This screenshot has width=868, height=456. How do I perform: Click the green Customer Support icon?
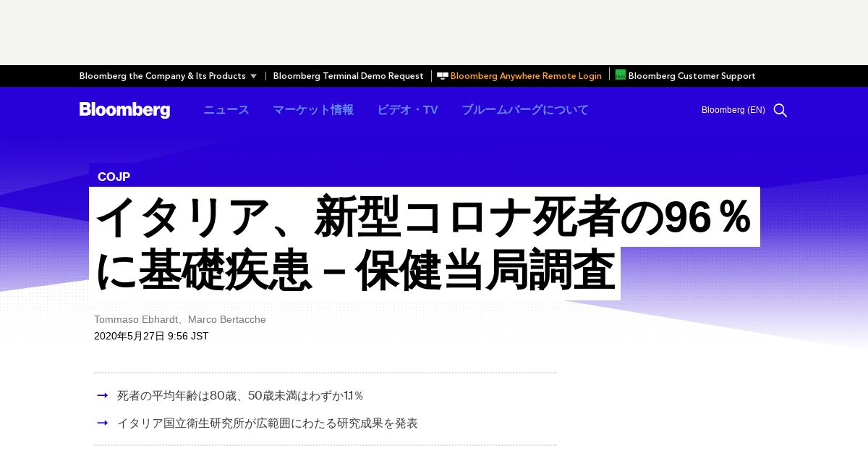click(621, 75)
